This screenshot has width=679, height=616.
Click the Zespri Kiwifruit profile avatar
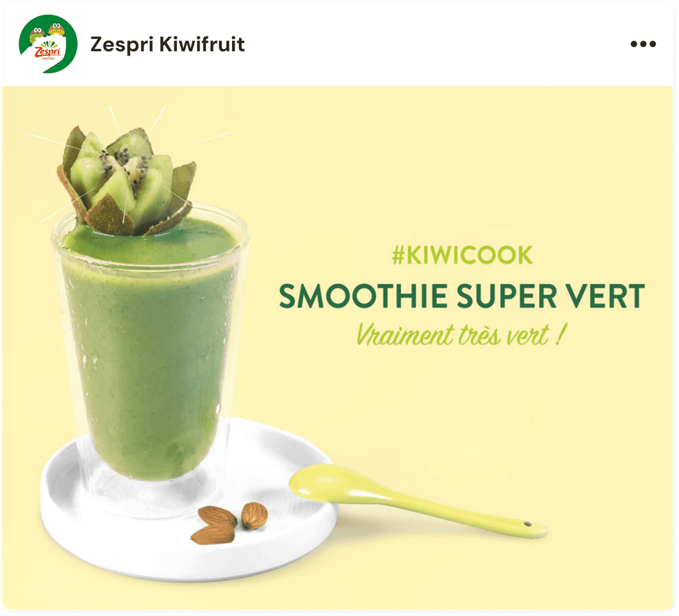point(48,44)
